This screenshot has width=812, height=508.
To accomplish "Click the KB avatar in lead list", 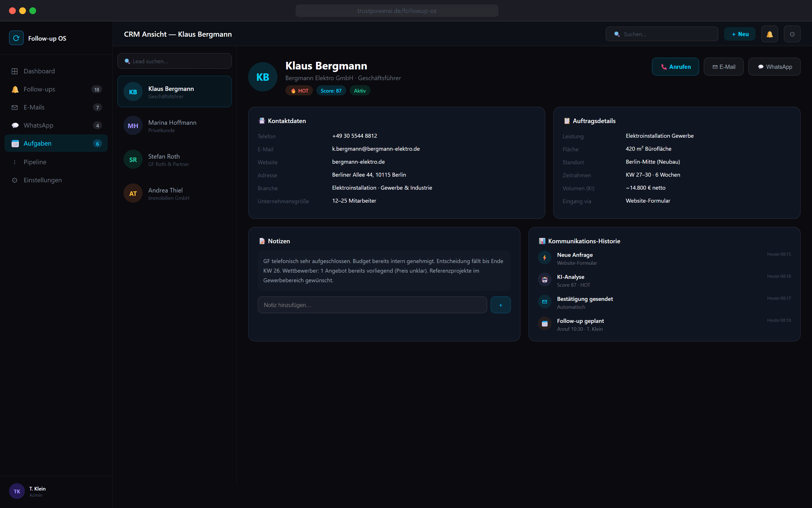I will pyautogui.click(x=133, y=92).
